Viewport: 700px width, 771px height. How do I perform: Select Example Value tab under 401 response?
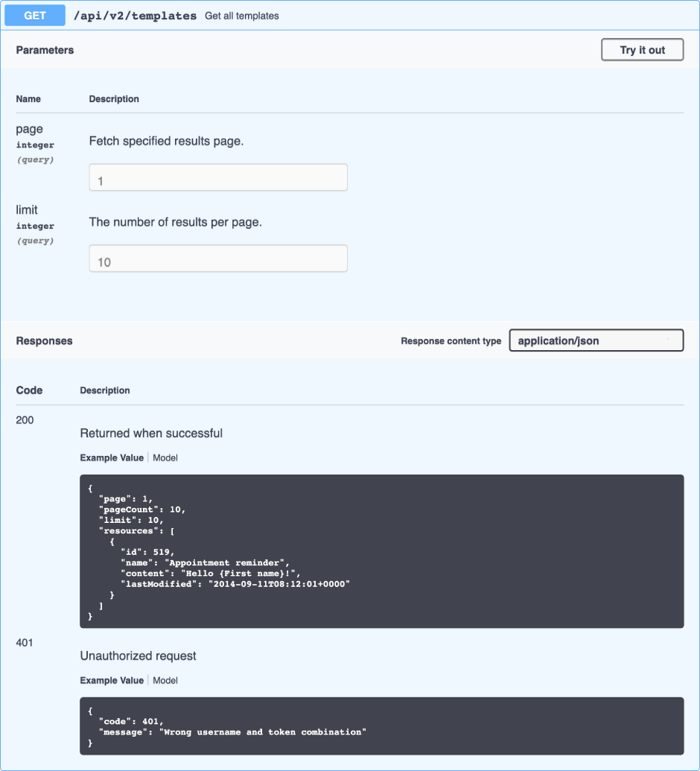[112, 680]
